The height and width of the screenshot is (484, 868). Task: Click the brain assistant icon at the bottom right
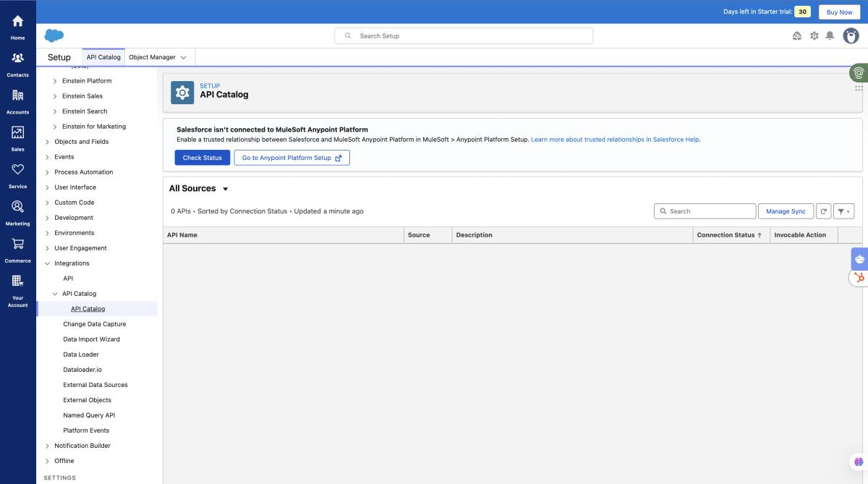[x=859, y=462]
